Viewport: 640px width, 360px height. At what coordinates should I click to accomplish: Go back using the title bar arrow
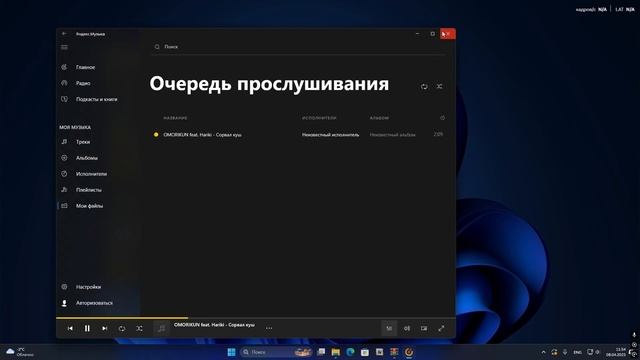pyautogui.click(x=64, y=34)
